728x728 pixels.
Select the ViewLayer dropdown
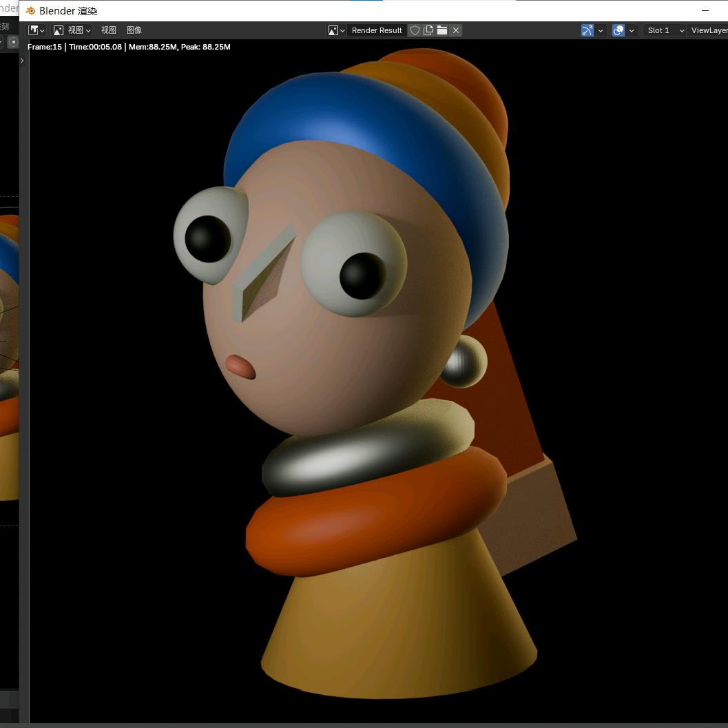coord(708,30)
